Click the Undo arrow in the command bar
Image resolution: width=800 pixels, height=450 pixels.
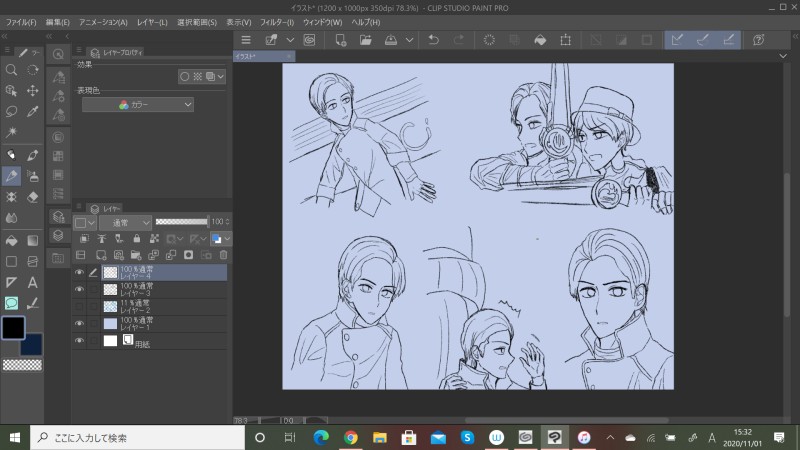[433, 40]
